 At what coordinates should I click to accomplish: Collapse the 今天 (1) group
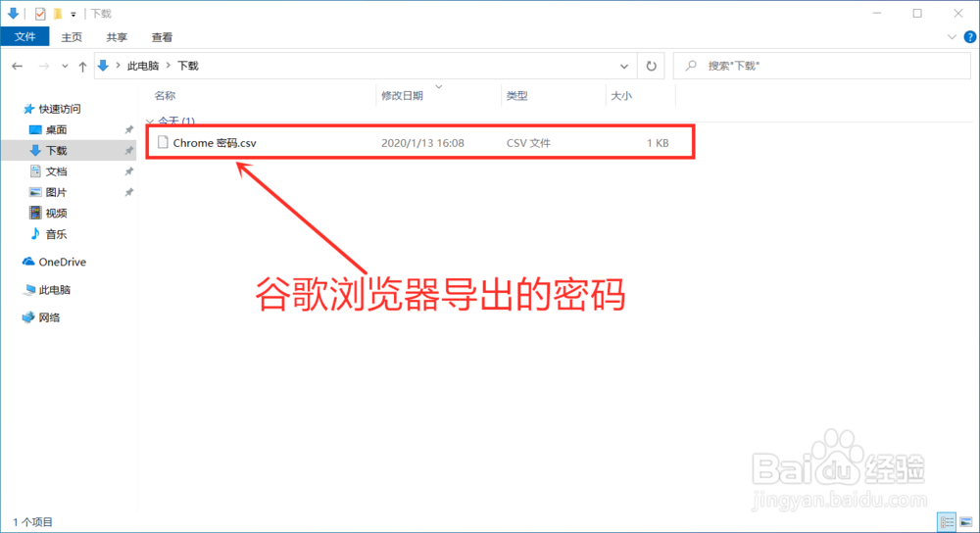149,121
